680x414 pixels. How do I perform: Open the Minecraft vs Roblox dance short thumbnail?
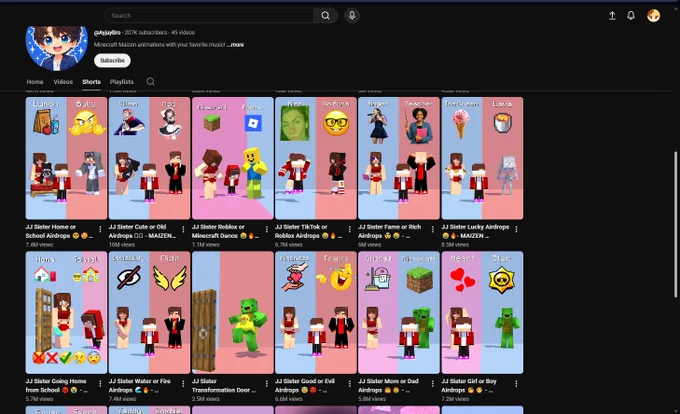tap(232, 158)
